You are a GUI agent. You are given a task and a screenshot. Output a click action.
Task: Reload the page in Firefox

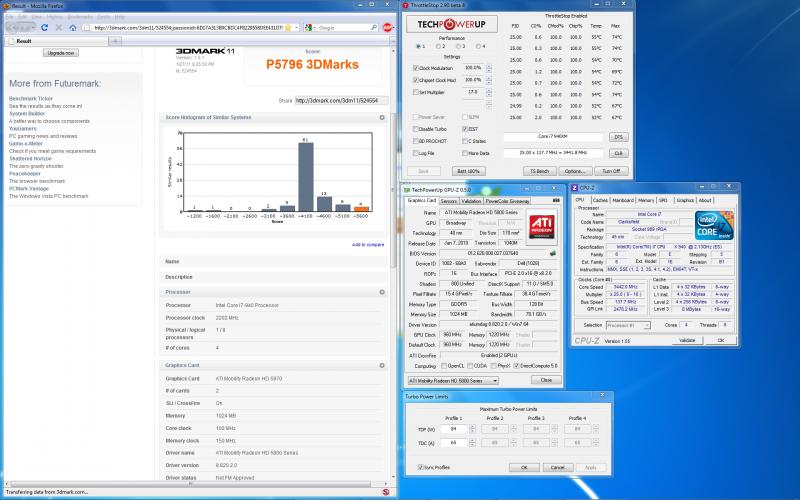44,28
